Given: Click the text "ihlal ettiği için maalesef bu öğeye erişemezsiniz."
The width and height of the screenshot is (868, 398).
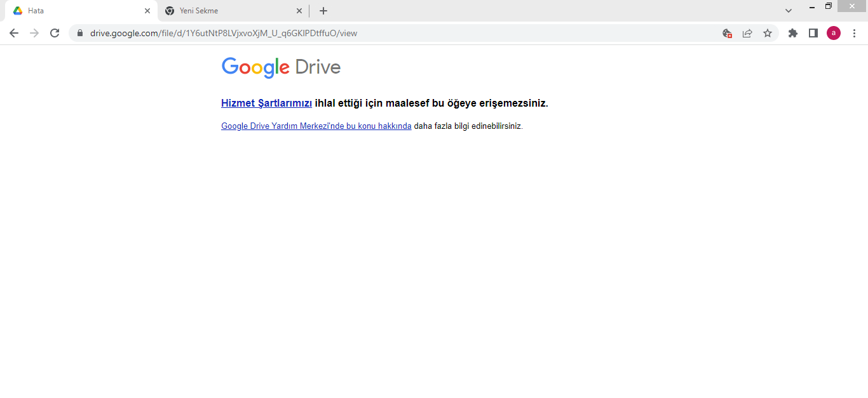Looking at the screenshot, I should pyautogui.click(x=431, y=103).
